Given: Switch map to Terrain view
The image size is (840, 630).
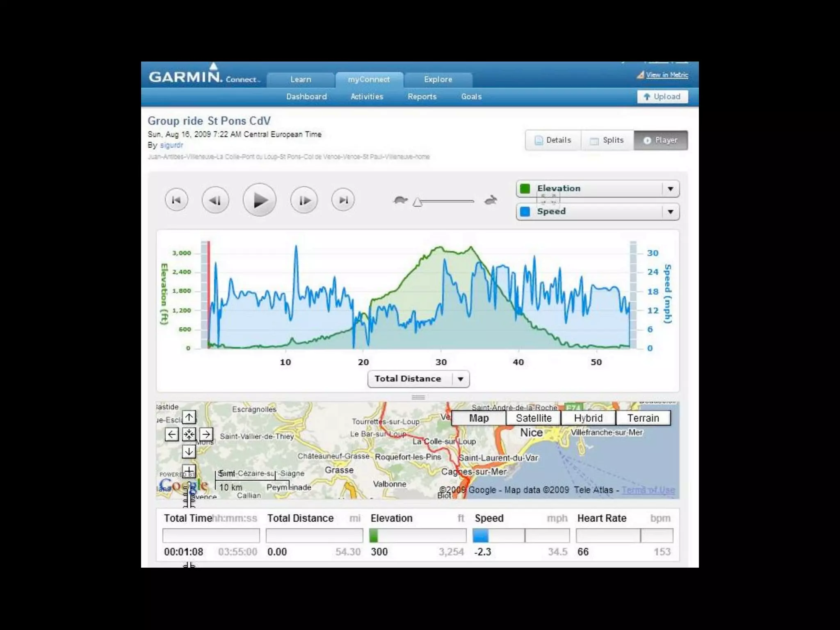Looking at the screenshot, I should (x=643, y=418).
